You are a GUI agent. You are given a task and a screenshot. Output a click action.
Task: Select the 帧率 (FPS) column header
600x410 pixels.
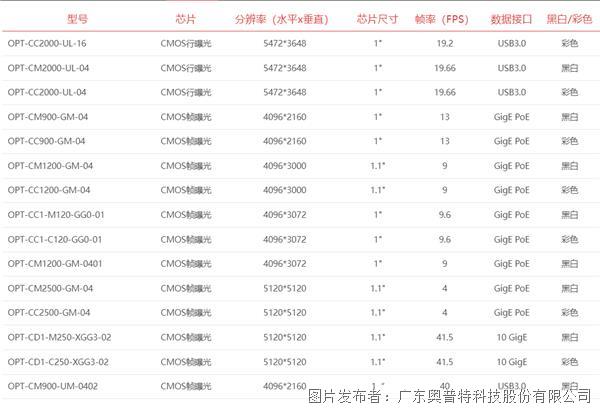(442, 19)
